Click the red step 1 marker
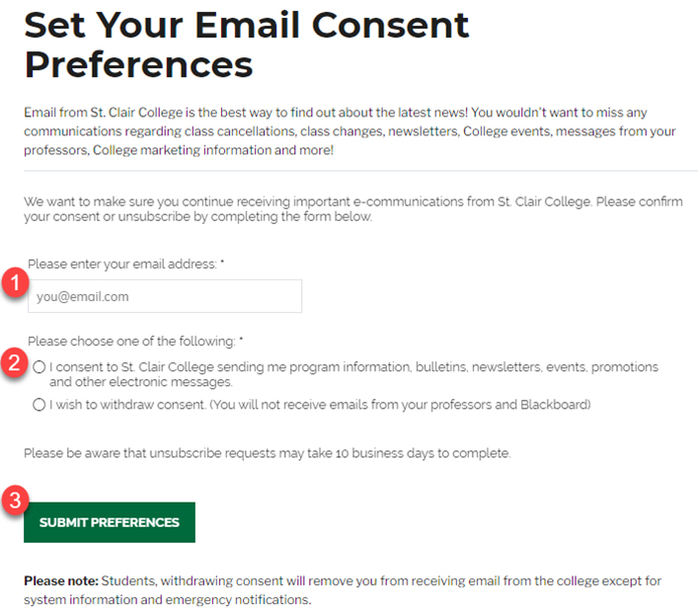 [15, 283]
